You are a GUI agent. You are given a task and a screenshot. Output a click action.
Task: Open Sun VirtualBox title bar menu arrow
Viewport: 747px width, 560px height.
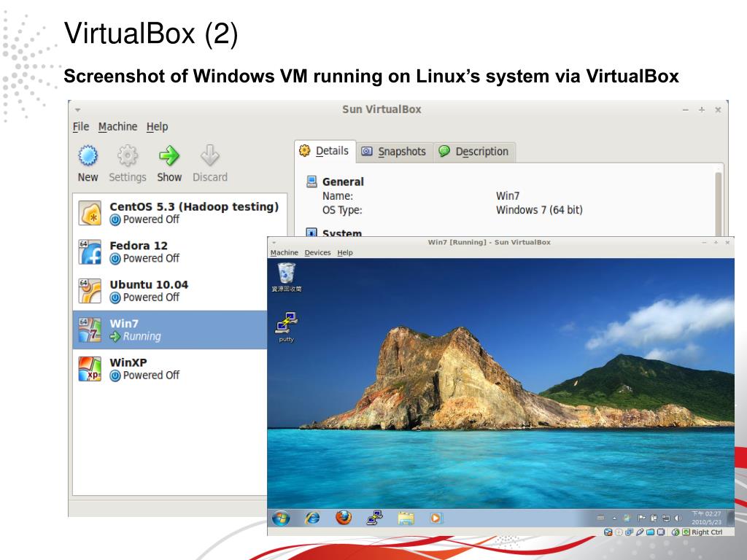[77, 110]
